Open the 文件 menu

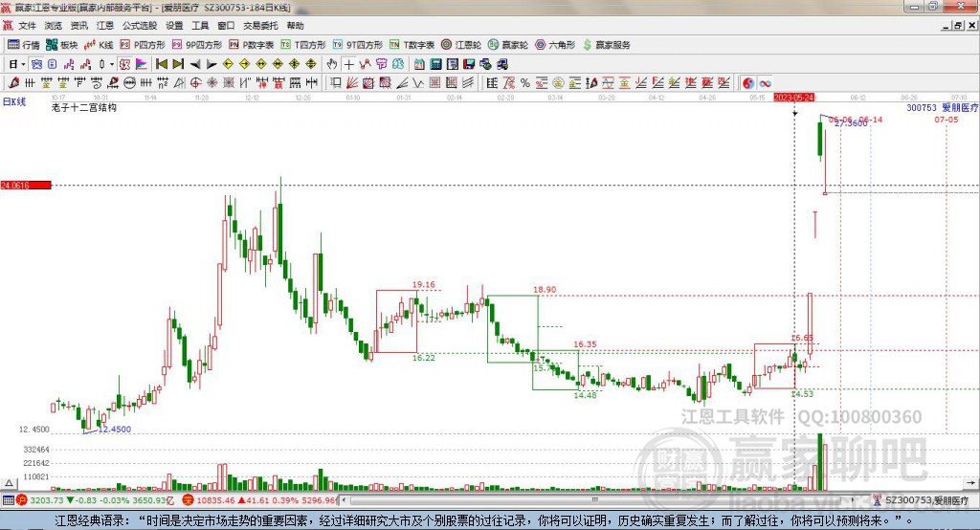(x=27, y=26)
